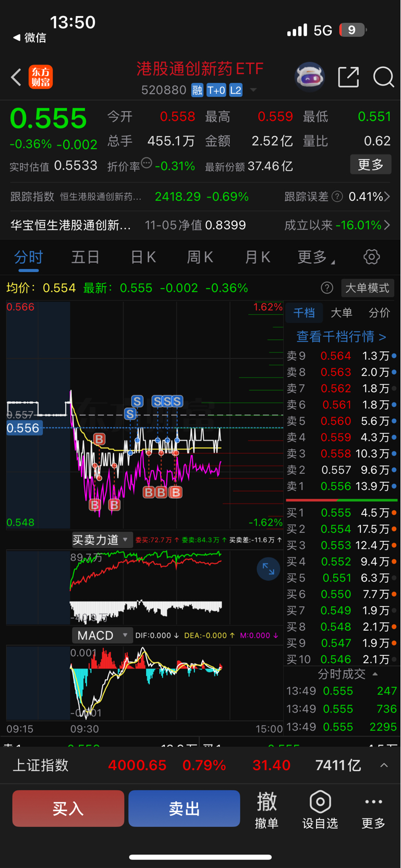The image size is (401, 868).
Task: Tap 设自选 add to watchlist icon
Action: [320, 810]
